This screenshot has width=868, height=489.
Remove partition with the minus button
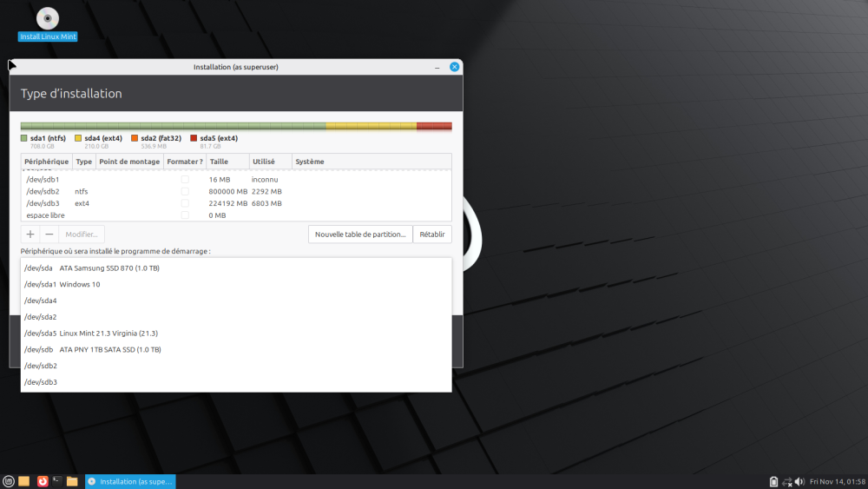(49, 235)
